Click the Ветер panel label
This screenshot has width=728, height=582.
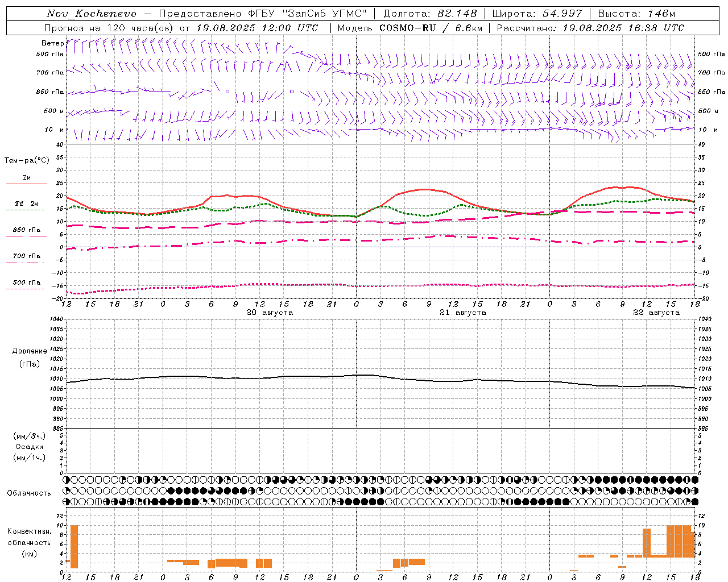[x=52, y=43]
